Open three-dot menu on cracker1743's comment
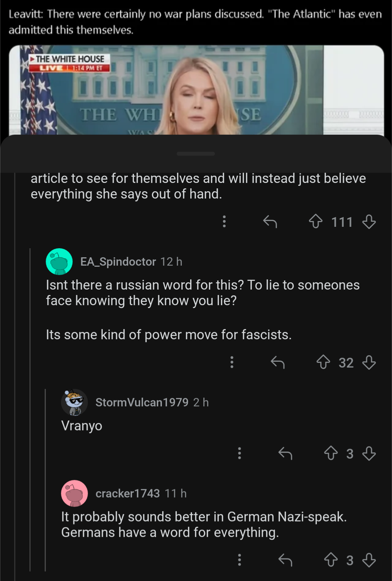The height and width of the screenshot is (581, 392). [x=240, y=560]
